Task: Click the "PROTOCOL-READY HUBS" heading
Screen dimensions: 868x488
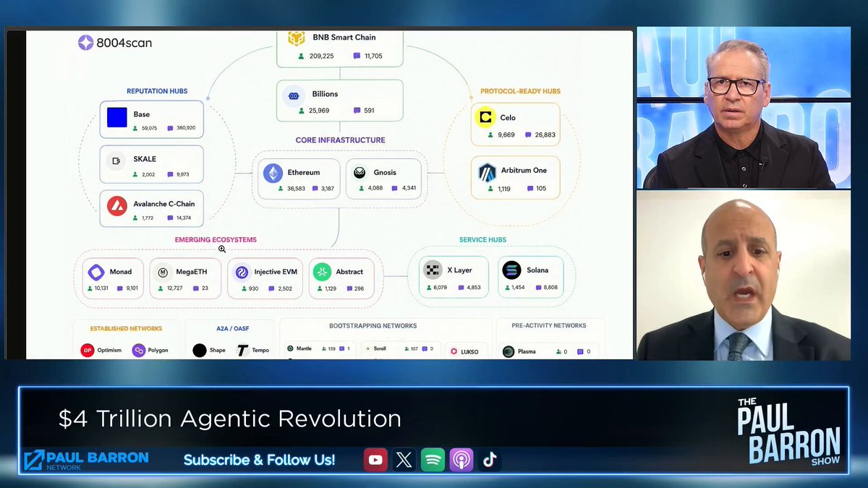Action: pyautogui.click(x=521, y=92)
